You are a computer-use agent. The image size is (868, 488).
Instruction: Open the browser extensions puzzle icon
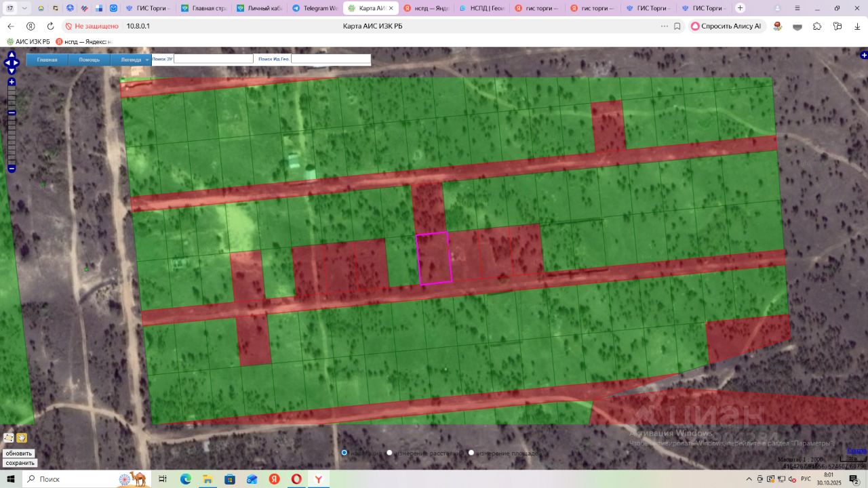[x=817, y=26]
